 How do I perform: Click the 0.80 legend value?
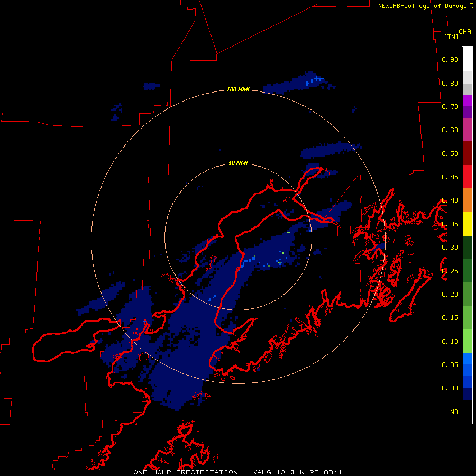tap(450, 83)
